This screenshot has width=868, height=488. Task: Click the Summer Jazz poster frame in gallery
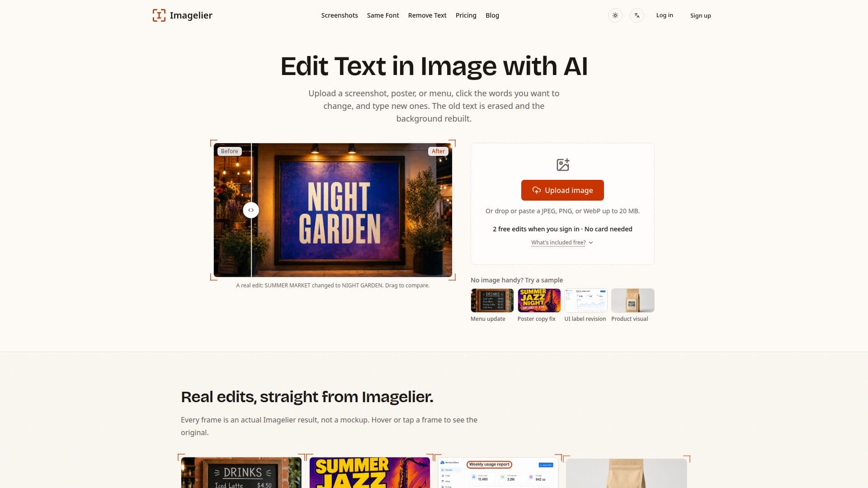(x=370, y=473)
